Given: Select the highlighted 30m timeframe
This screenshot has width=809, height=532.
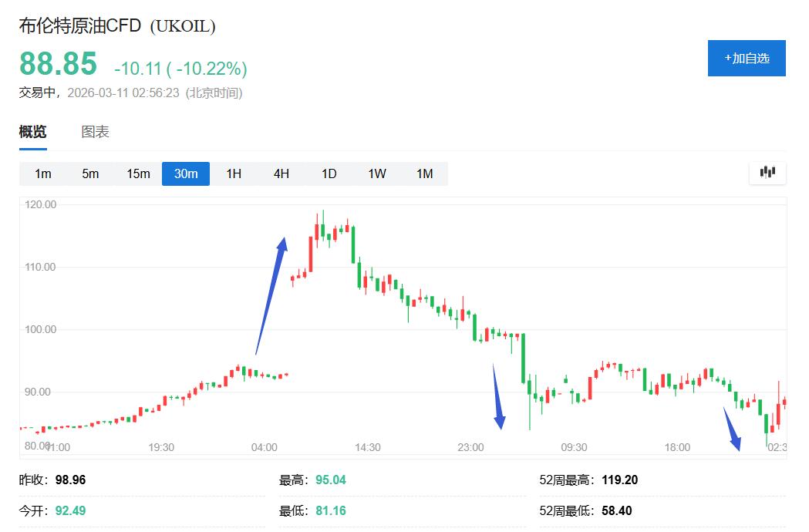Looking at the screenshot, I should pos(186,173).
